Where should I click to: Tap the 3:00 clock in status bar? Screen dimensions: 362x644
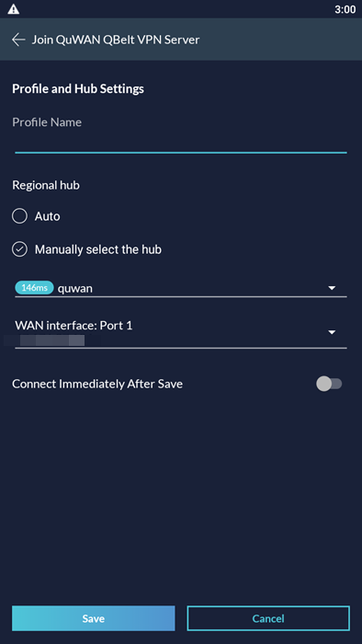(345, 9)
